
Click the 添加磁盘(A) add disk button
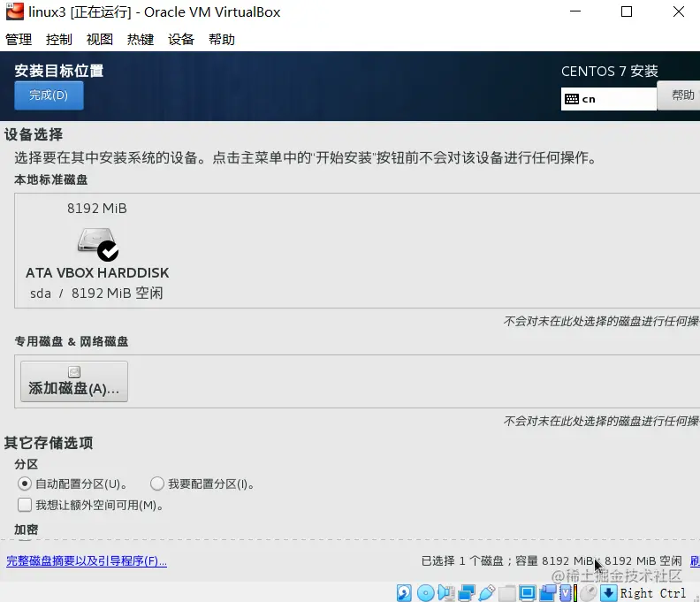(x=74, y=381)
